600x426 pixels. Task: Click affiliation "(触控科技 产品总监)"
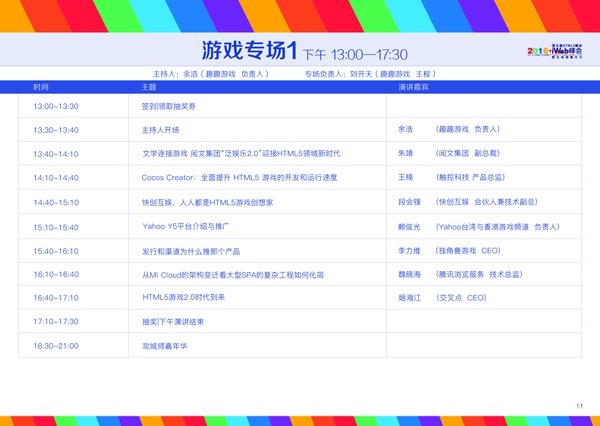tap(470, 177)
